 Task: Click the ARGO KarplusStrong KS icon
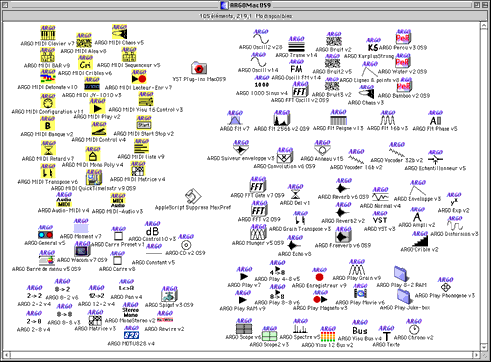click(x=373, y=44)
